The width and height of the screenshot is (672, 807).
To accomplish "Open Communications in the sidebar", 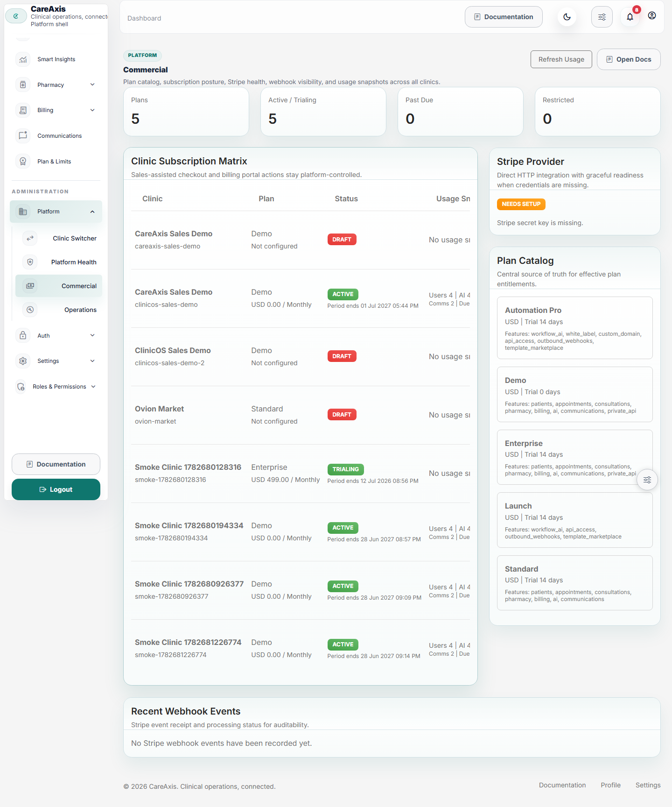I will click(x=56, y=136).
